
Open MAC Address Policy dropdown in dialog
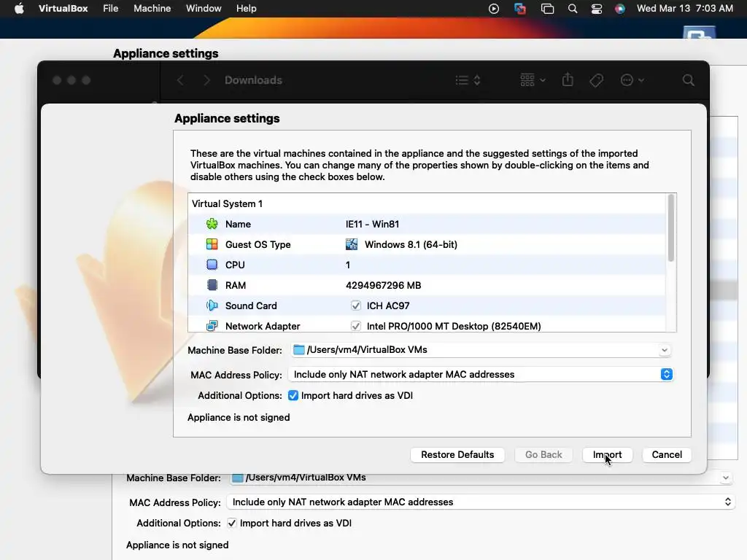coord(667,374)
